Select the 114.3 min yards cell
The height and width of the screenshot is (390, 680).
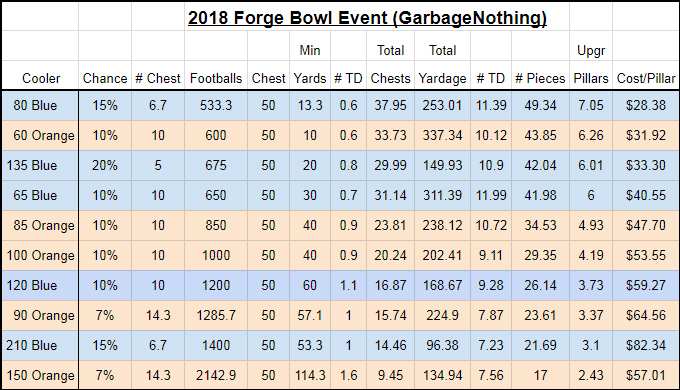tap(310, 375)
